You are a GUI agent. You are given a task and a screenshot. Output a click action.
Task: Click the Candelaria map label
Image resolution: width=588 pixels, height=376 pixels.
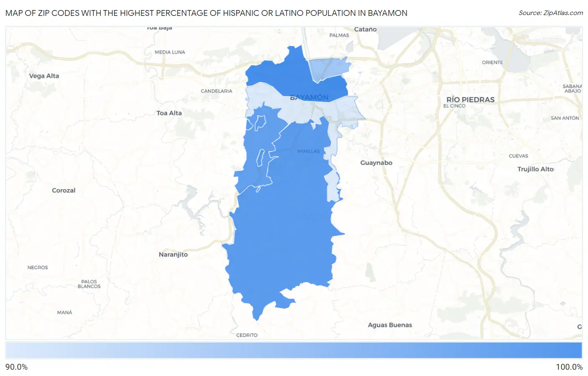pos(216,91)
